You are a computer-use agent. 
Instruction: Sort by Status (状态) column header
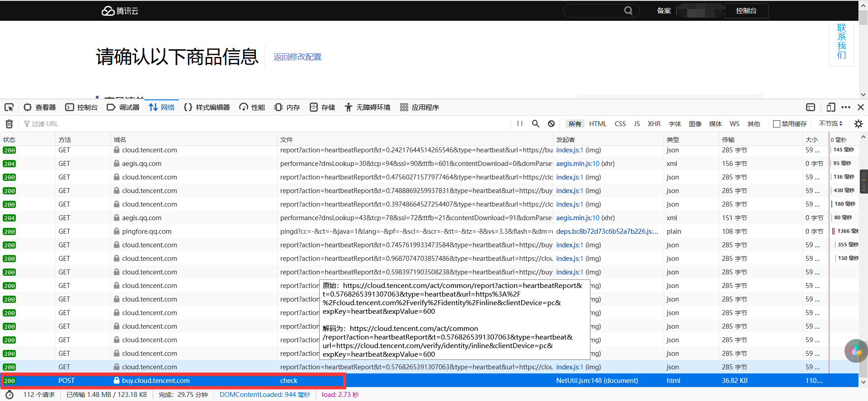pyautogui.click(x=28, y=139)
